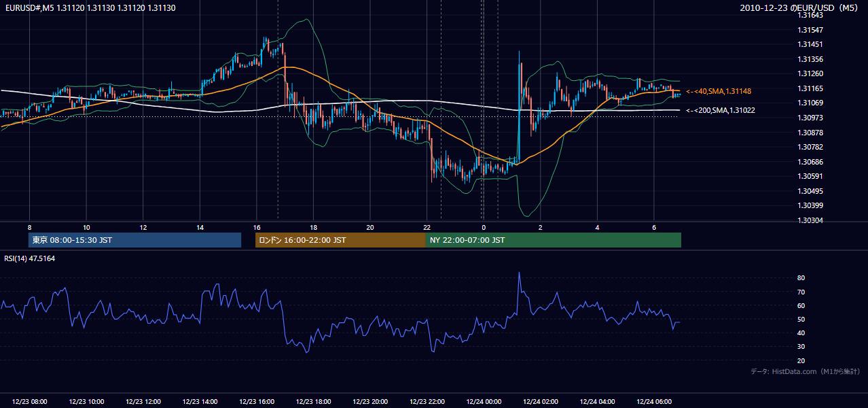Click price axis value 1.30878
The width and height of the screenshot is (868, 408).
[x=810, y=133]
